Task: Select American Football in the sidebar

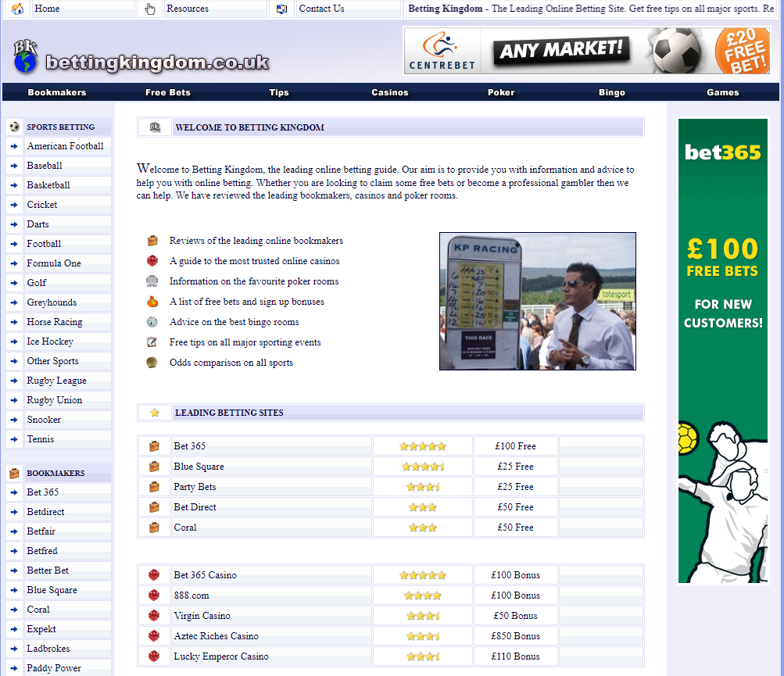Action: [x=66, y=146]
